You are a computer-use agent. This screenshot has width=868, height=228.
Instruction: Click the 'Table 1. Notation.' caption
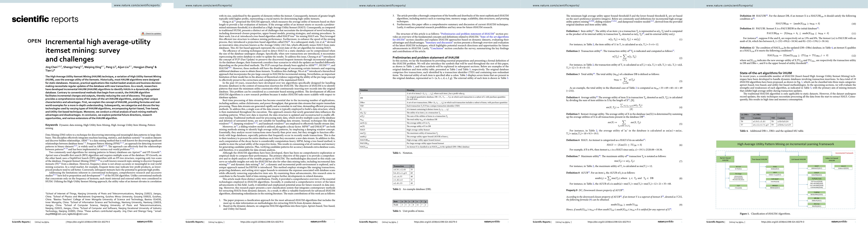pyautogui.click(x=402, y=153)
